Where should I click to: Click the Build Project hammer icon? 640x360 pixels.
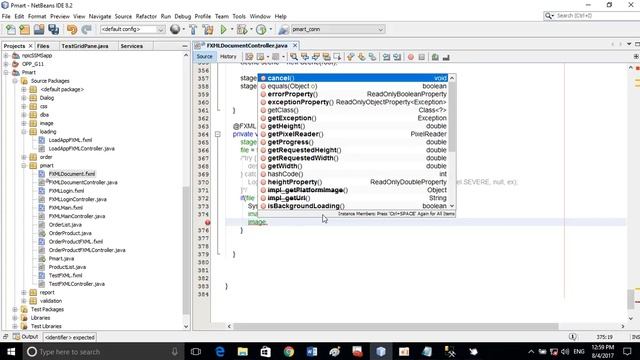click(x=193, y=29)
